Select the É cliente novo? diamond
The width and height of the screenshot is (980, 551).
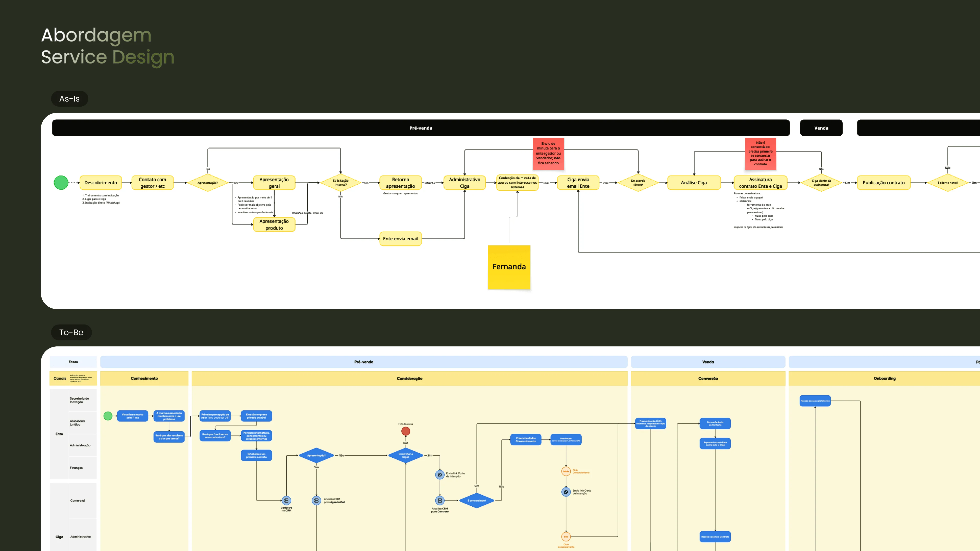(948, 183)
